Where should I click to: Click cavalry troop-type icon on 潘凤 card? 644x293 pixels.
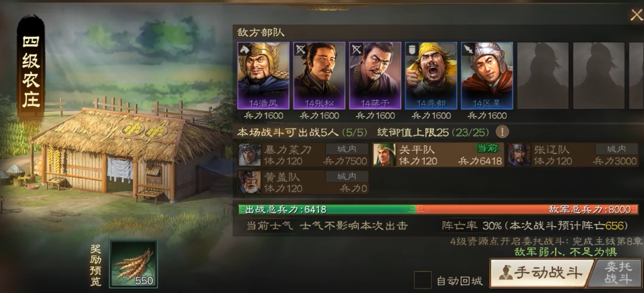point(244,49)
